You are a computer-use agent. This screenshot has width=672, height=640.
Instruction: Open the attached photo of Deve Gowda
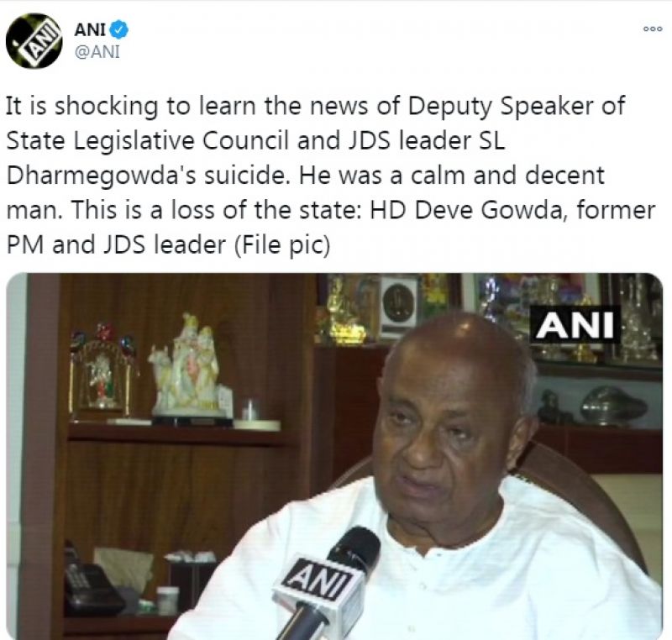334,456
